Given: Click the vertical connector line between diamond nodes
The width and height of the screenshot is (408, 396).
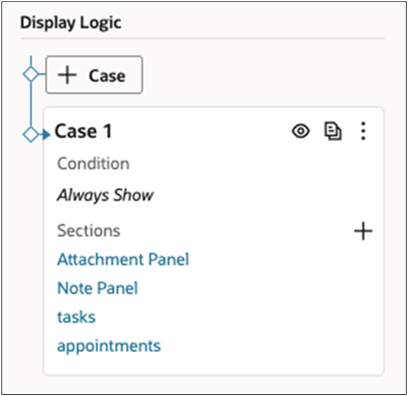Looking at the screenshot, I should [x=31, y=104].
